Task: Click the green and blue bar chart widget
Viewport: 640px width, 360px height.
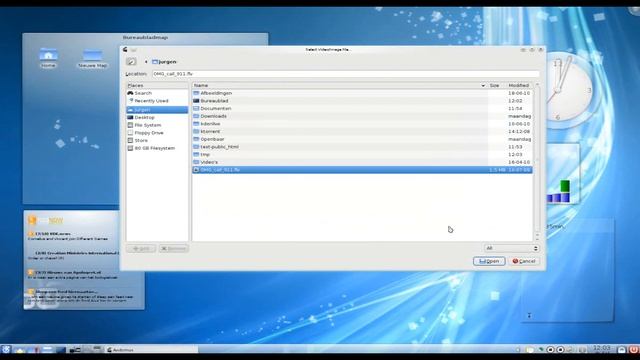Action: click(x=563, y=173)
